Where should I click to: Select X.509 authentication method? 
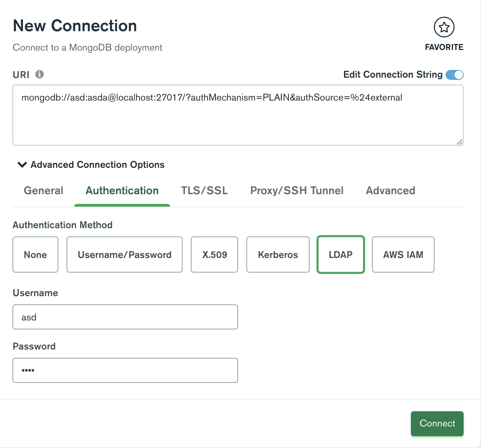pyautogui.click(x=214, y=255)
